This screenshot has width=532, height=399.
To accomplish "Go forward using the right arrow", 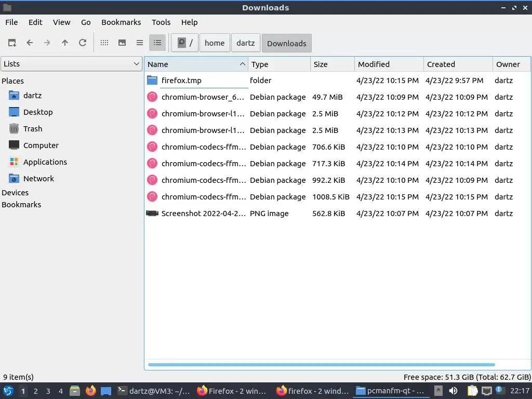I will (x=47, y=43).
